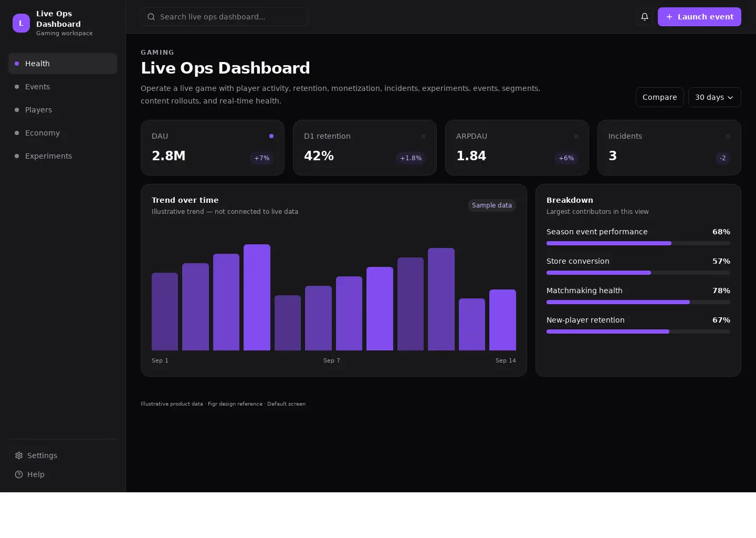Viewport: 756px width, 538px height.
Task: Click the Gaming workspace subtitle
Action: click(65, 33)
